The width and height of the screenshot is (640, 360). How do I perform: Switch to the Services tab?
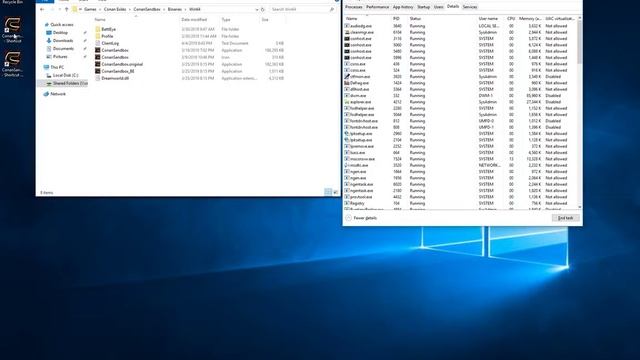point(470,7)
